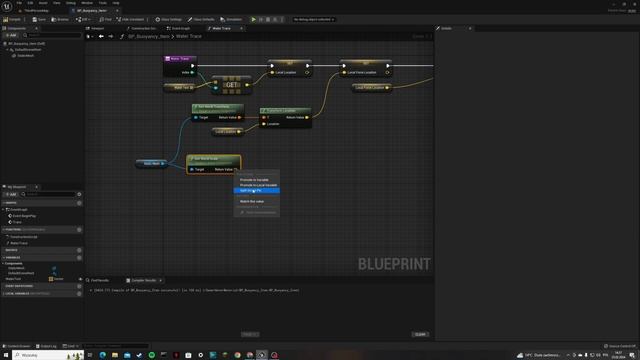Screen dimensions: 640x360
Task: Add a new macro via Macros plus icon
Action: click(79, 250)
